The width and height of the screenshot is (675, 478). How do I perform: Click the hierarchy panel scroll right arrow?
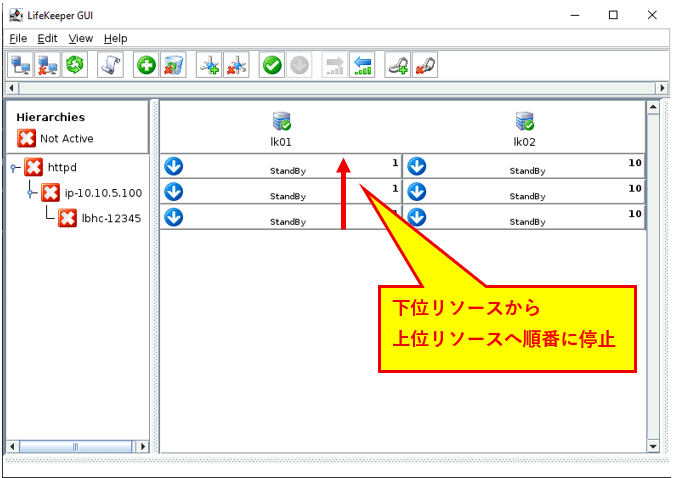pos(142,446)
